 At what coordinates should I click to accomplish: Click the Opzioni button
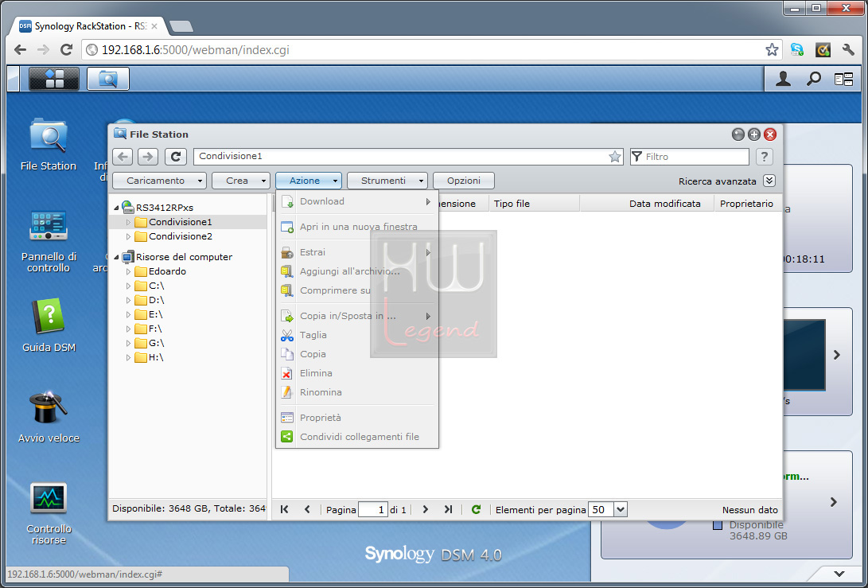tap(463, 181)
